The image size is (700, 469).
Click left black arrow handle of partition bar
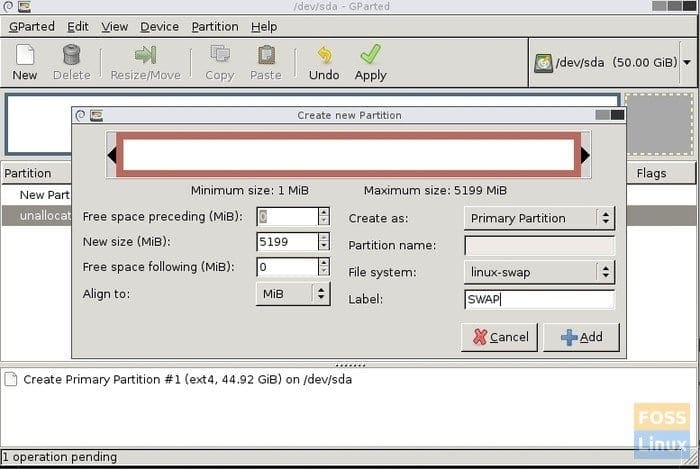tap(112, 155)
